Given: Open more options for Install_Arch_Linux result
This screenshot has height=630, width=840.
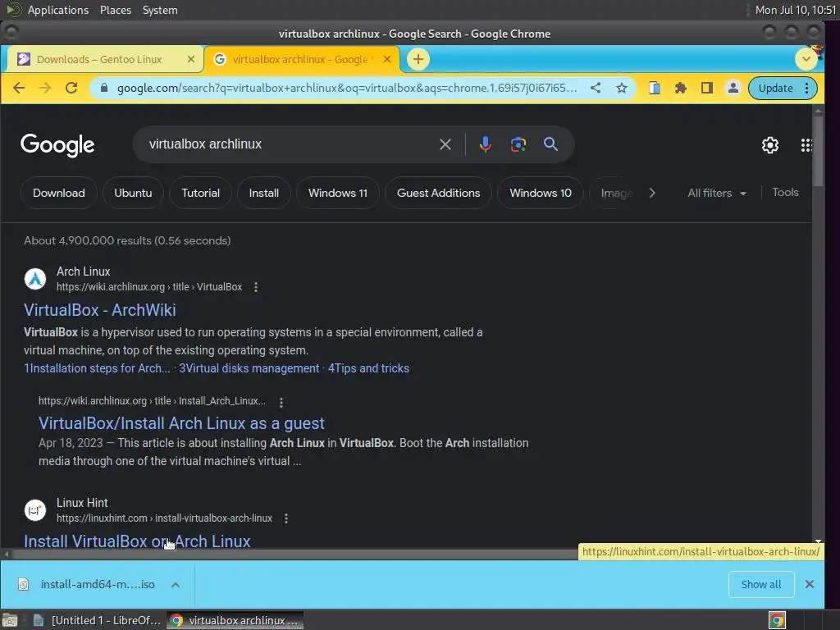Looking at the screenshot, I should [x=281, y=402].
